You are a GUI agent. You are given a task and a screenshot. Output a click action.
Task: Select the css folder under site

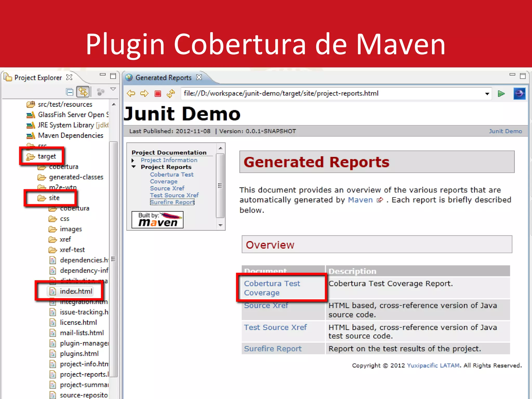point(59,219)
